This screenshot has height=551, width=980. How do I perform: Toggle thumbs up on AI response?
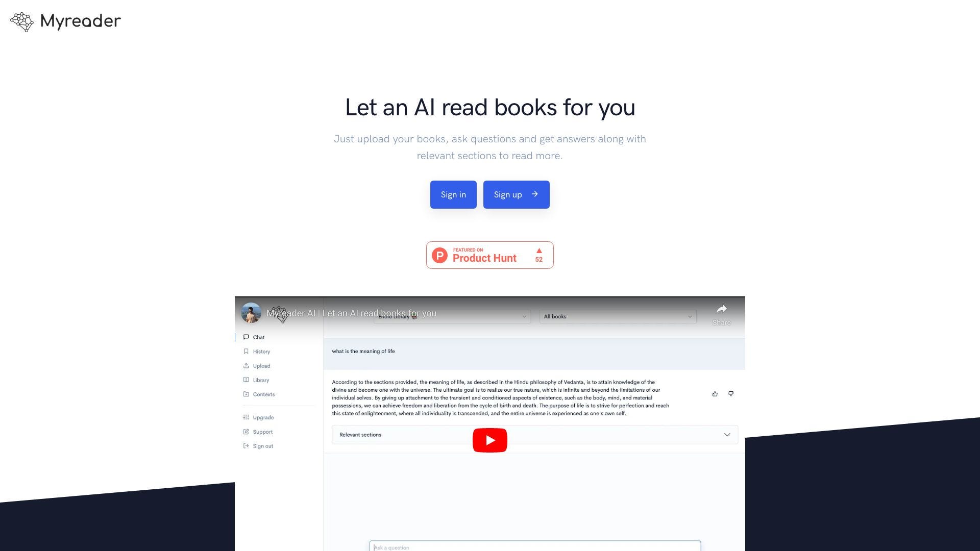click(715, 393)
